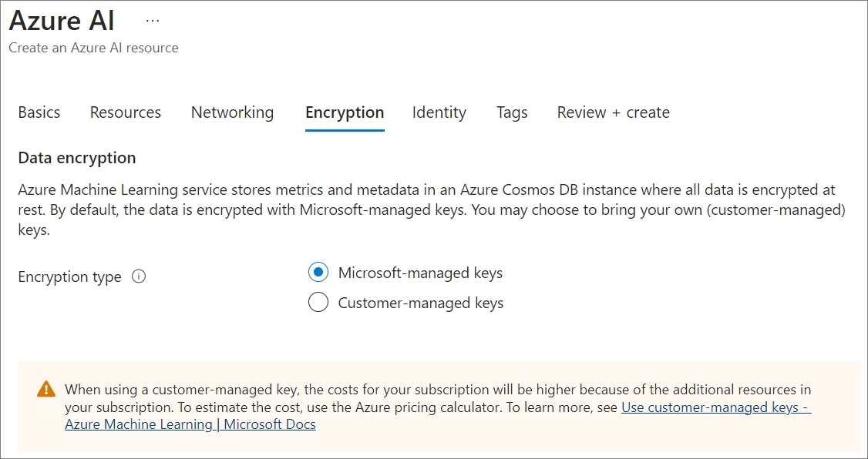Select the Encryption tab
Image resolution: width=868 pixels, height=459 pixels.
(x=345, y=112)
